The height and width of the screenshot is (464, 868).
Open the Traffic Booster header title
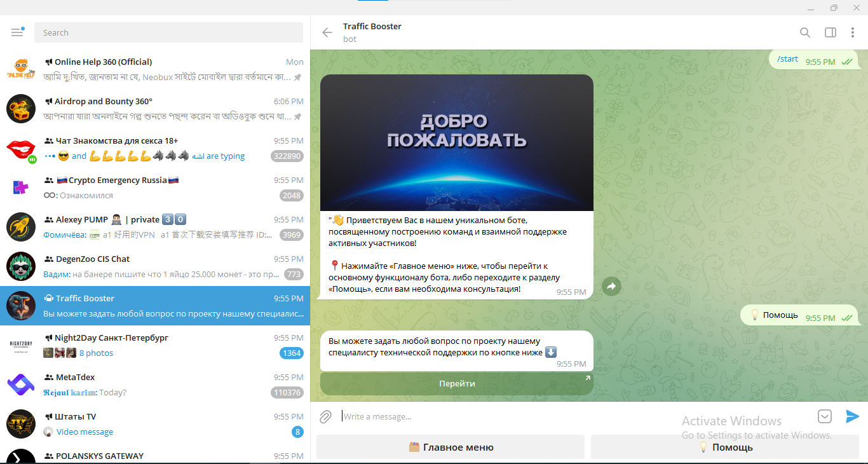pos(372,27)
